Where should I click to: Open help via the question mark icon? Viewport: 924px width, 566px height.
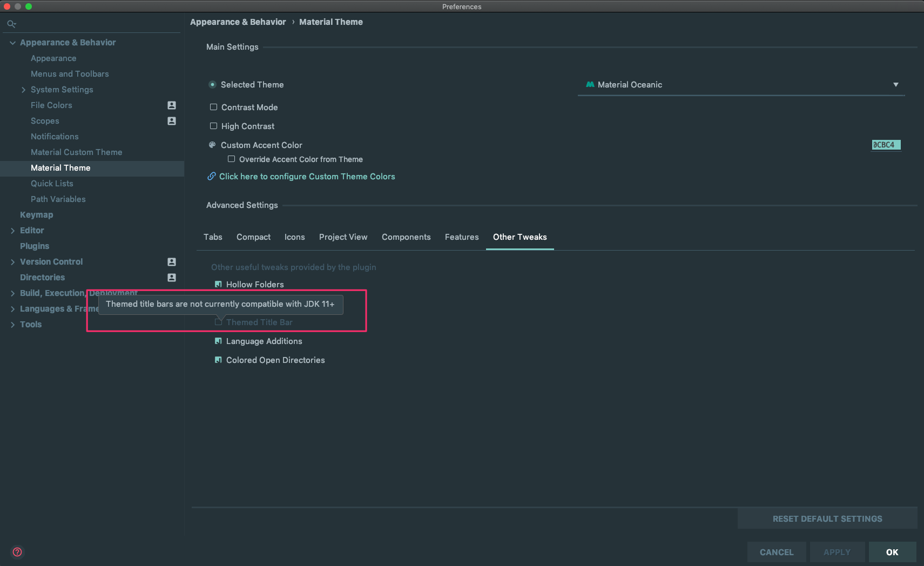pos(17,552)
